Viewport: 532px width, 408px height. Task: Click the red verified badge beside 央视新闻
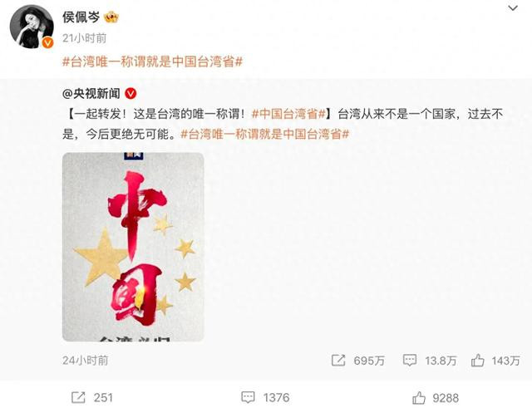point(131,94)
